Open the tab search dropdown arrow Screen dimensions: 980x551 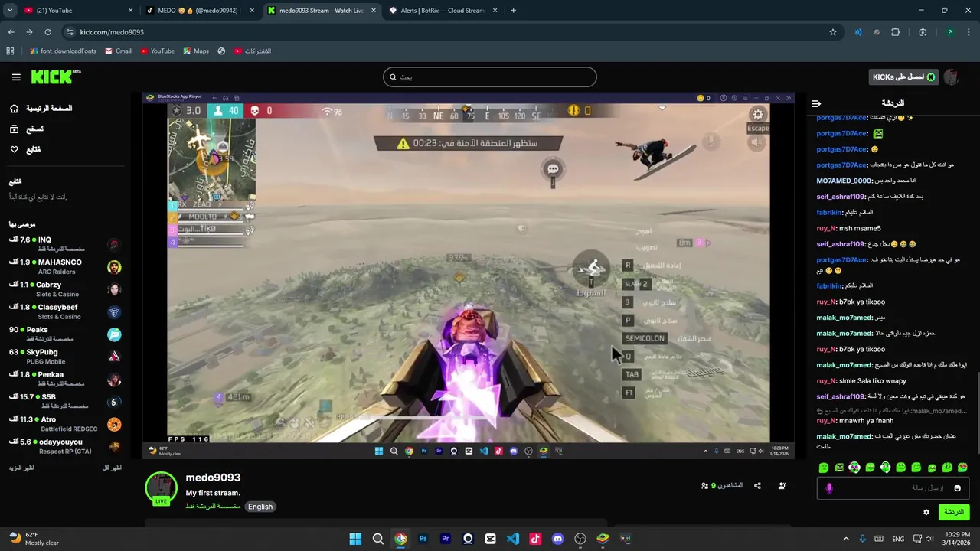[10, 11]
